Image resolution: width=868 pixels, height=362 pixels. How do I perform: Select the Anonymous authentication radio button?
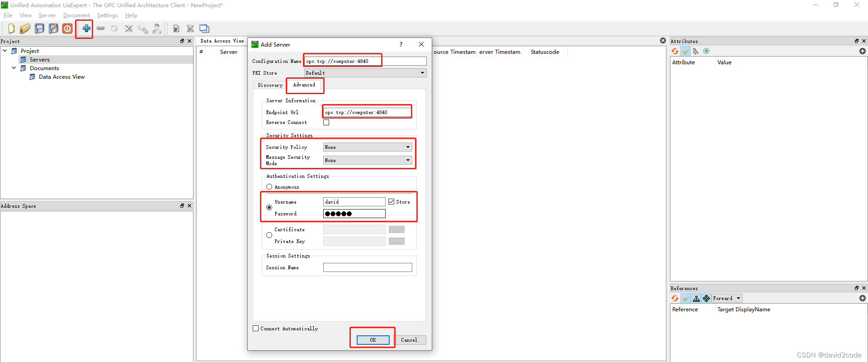pos(269,187)
